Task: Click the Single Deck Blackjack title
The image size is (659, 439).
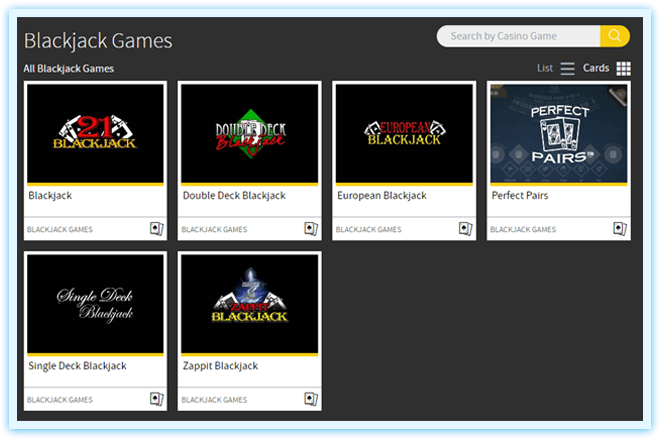Action: tap(77, 366)
